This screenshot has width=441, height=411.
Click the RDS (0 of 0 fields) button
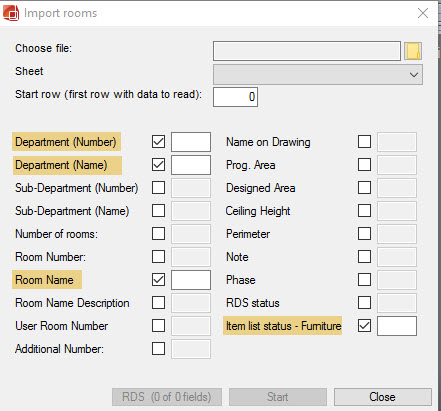point(167,397)
